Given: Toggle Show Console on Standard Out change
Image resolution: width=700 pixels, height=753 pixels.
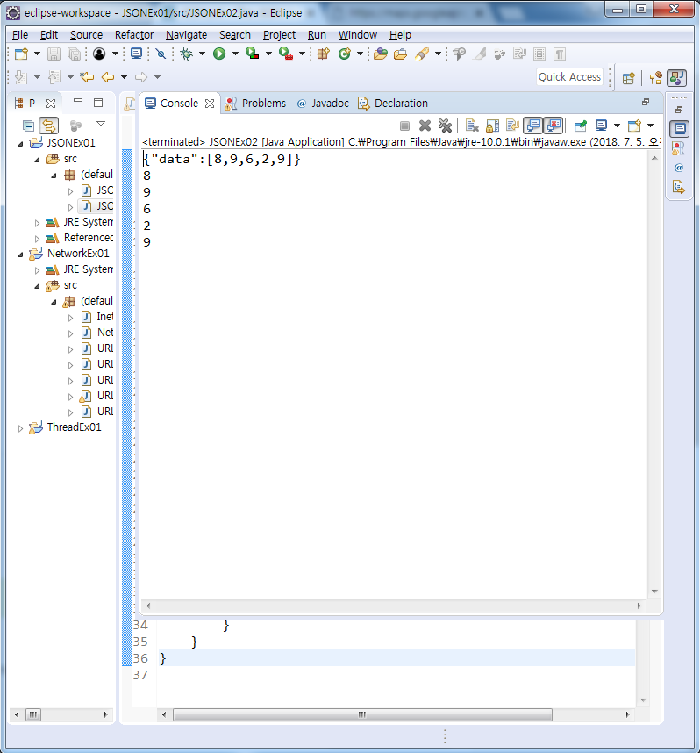Looking at the screenshot, I should point(533,125).
